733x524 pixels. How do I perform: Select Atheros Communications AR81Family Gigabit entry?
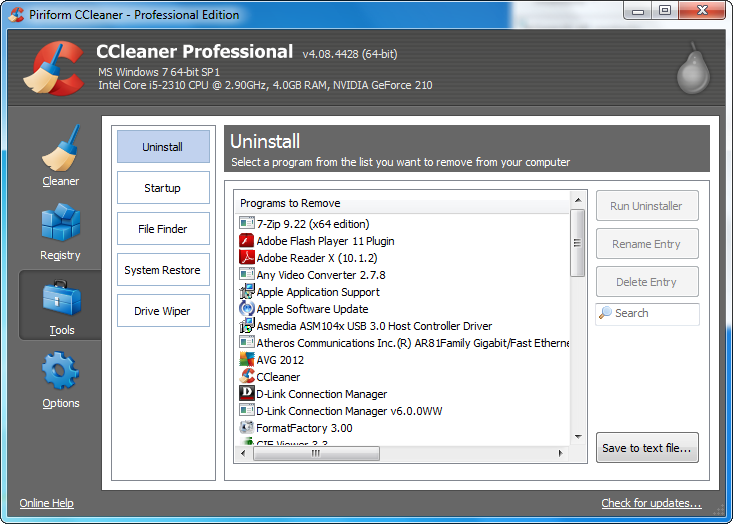click(413, 343)
